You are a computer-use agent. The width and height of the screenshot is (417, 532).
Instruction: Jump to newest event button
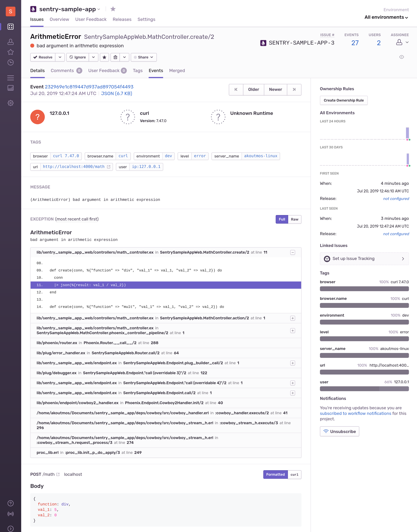(x=294, y=89)
